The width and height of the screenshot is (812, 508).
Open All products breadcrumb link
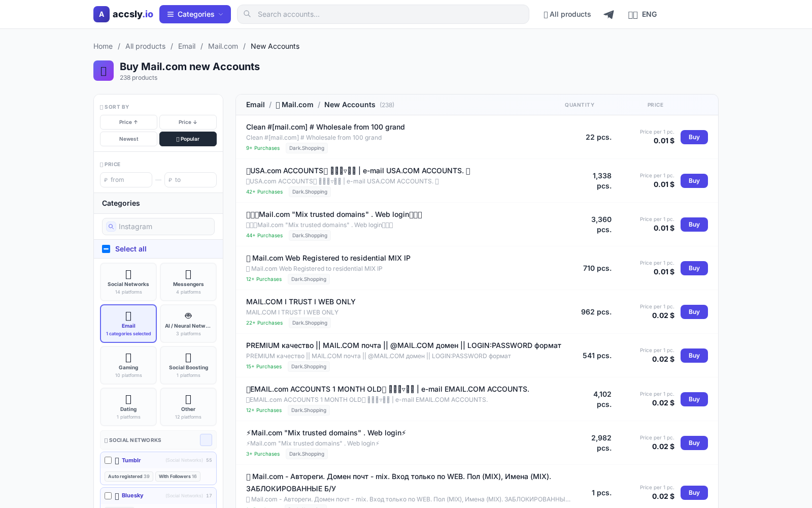145,46
